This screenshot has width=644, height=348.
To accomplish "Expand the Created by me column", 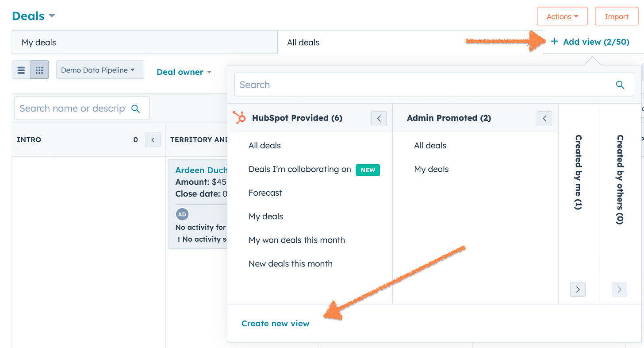I will (578, 290).
